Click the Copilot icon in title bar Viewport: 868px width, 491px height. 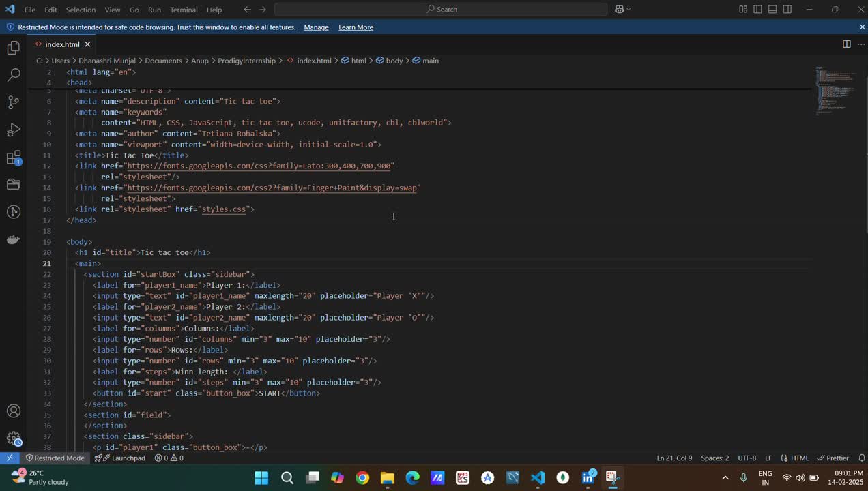click(x=619, y=9)
